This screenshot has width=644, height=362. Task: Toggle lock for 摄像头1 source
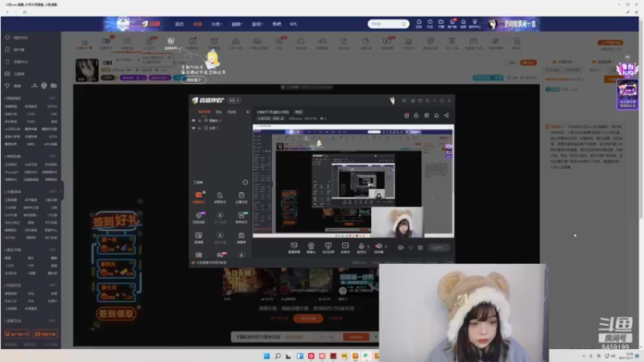[200, 121]
